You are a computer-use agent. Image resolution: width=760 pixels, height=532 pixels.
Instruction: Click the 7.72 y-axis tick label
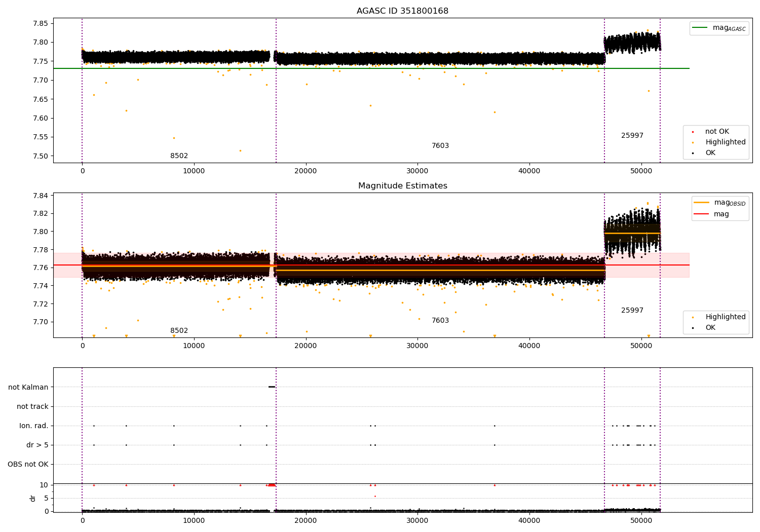[41, 304]
